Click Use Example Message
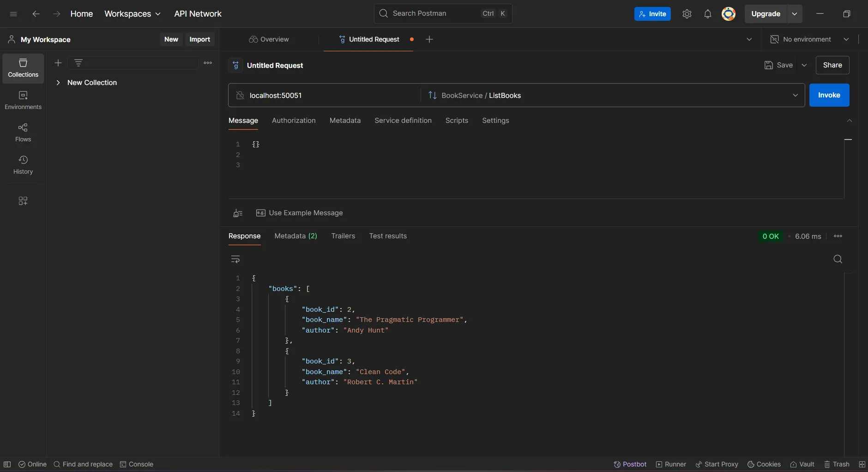This screenshot has height=472, width=868. click(299, 213)
